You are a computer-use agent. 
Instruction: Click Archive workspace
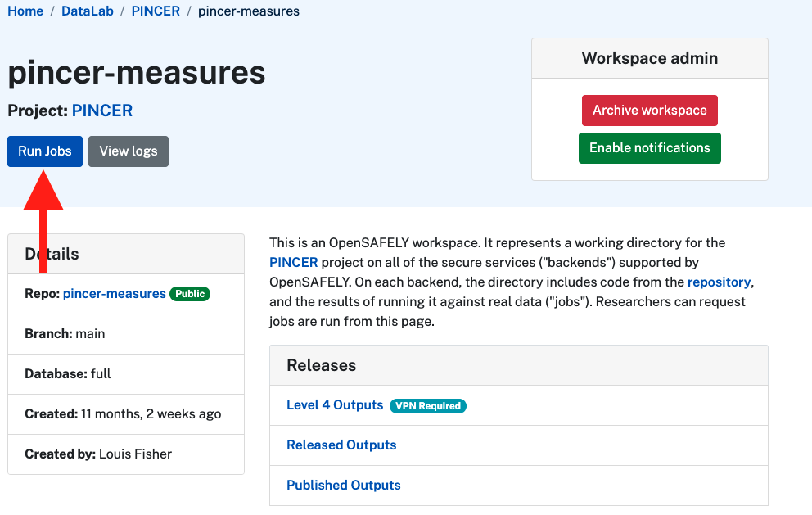pos(649,110)
